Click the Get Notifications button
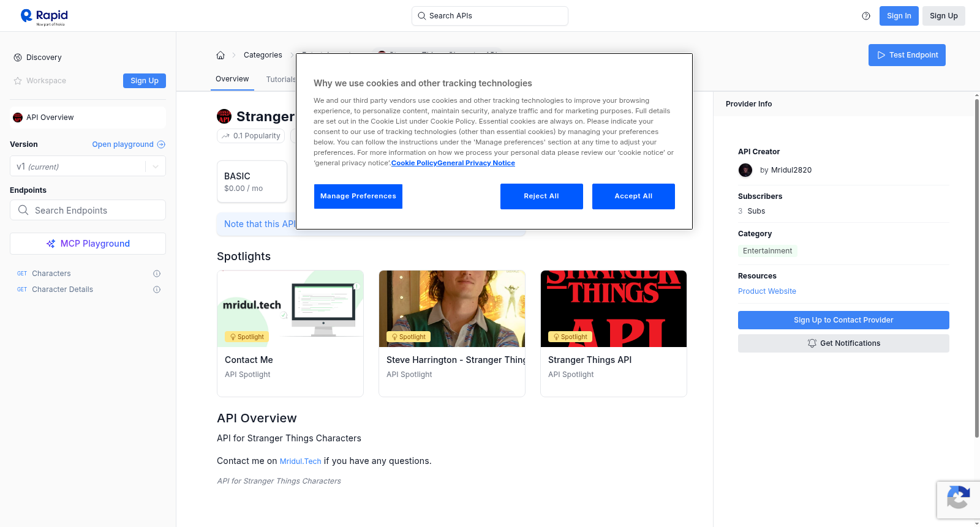Screen dimensions: 980x527 tap(843, 343)
